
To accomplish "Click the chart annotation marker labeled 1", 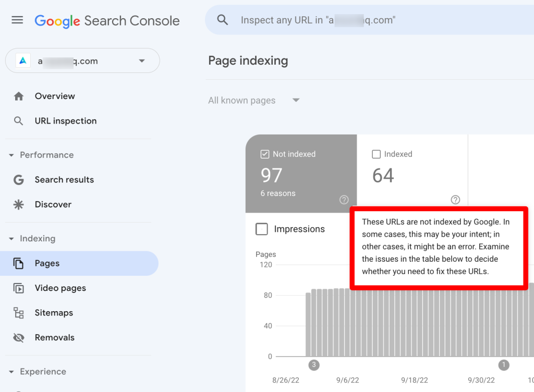I will coord(504,365).
